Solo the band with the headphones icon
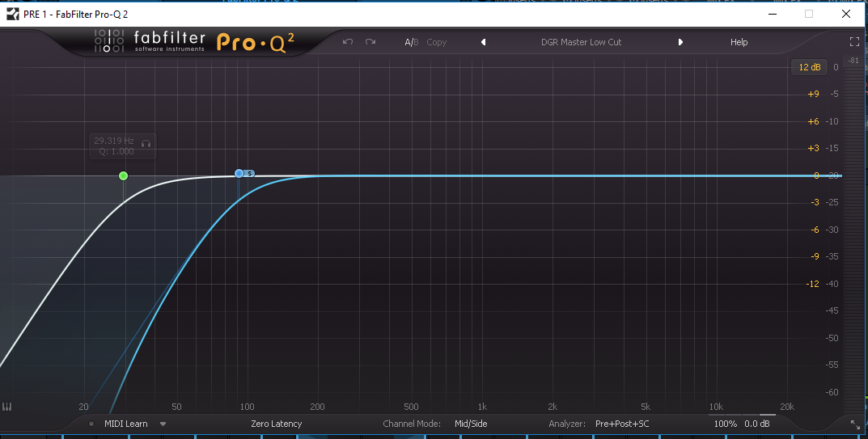This screenshot has height=439, width=868. tap(146, 143)
